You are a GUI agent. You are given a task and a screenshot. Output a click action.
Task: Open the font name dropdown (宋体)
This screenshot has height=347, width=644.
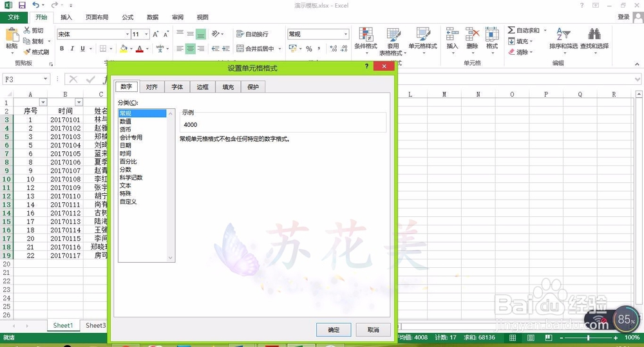point(128,34)
